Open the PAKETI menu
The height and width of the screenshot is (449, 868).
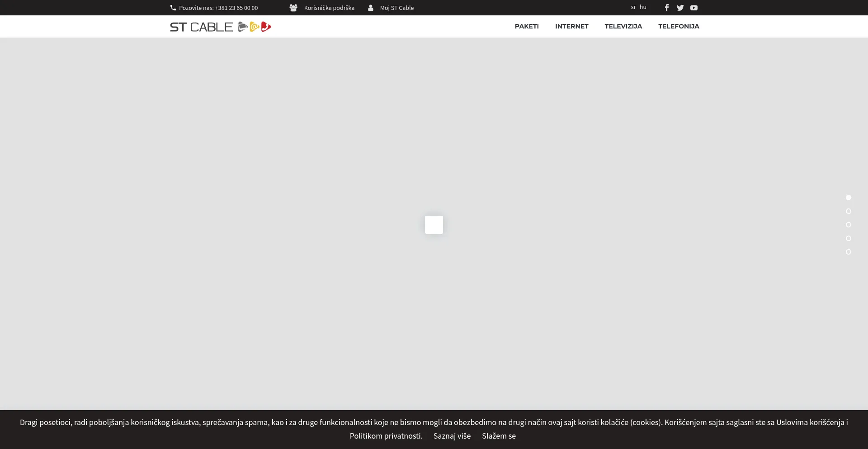tap(527, 26)
